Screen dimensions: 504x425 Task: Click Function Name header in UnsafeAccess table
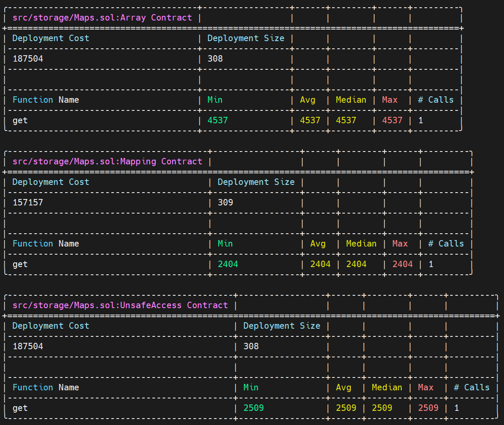[x=46, y=387]
